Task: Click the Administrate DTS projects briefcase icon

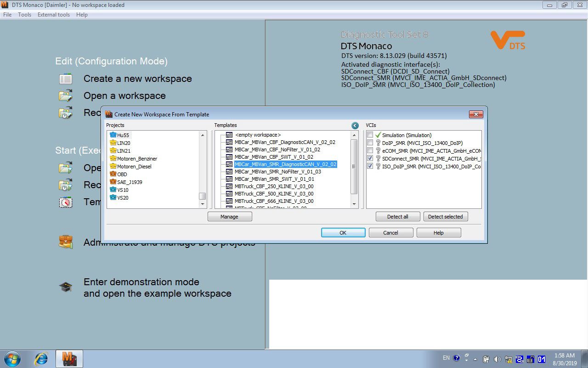Action: 66,242
